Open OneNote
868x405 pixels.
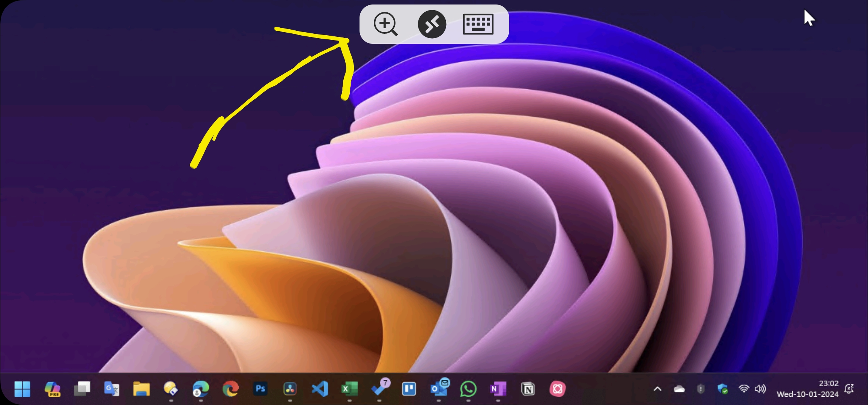[x=498, y=389]
